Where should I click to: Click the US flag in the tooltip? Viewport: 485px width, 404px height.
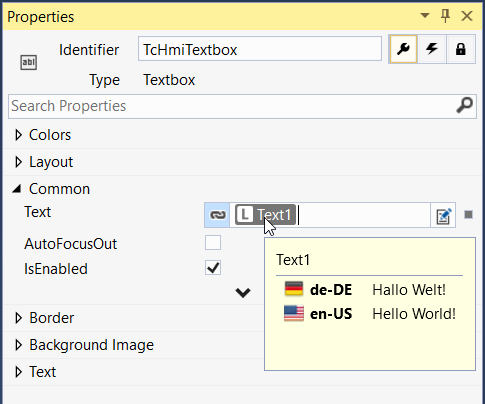tap(294, 313)
